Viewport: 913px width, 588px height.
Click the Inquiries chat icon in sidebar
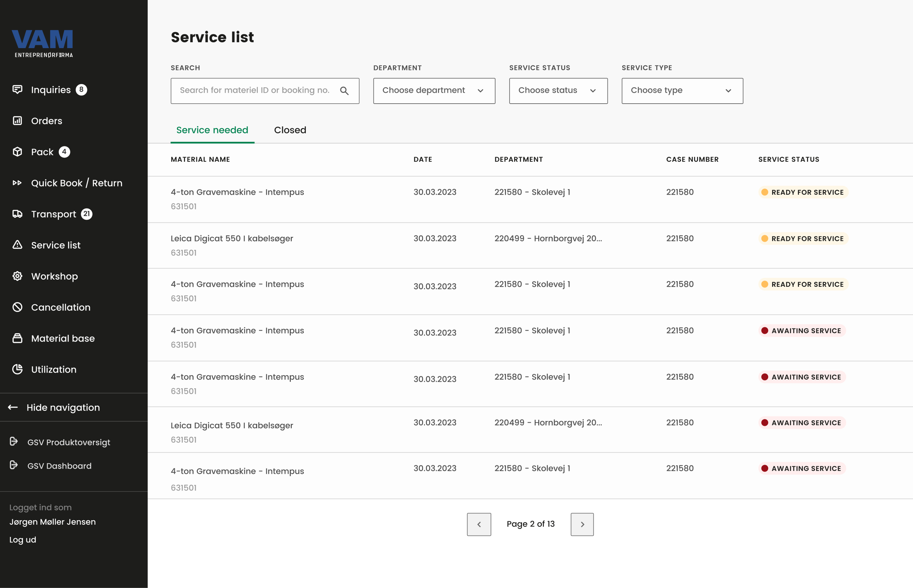click(17, 89)
